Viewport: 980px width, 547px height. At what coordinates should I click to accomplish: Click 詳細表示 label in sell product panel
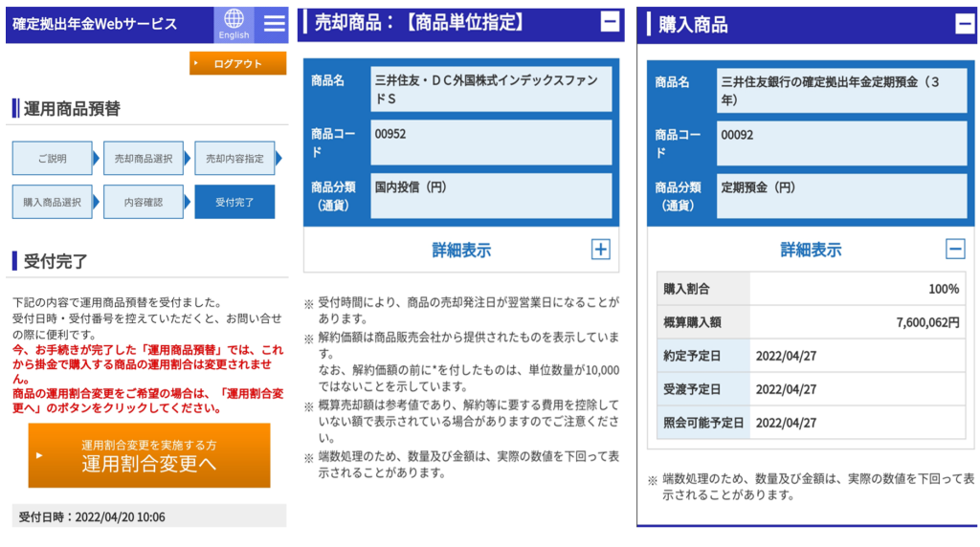[461, 251]
